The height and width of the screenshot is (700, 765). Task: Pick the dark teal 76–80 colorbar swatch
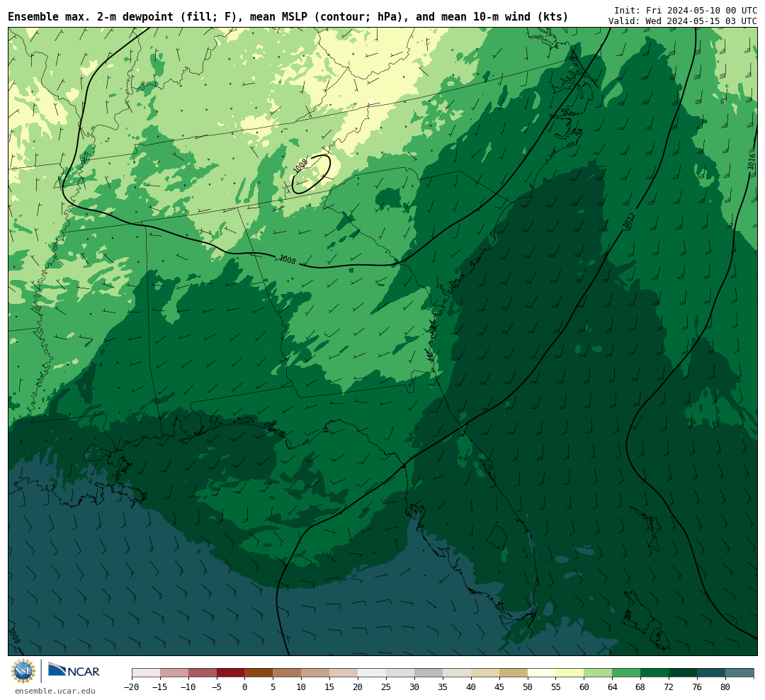(x=711, y=673)
